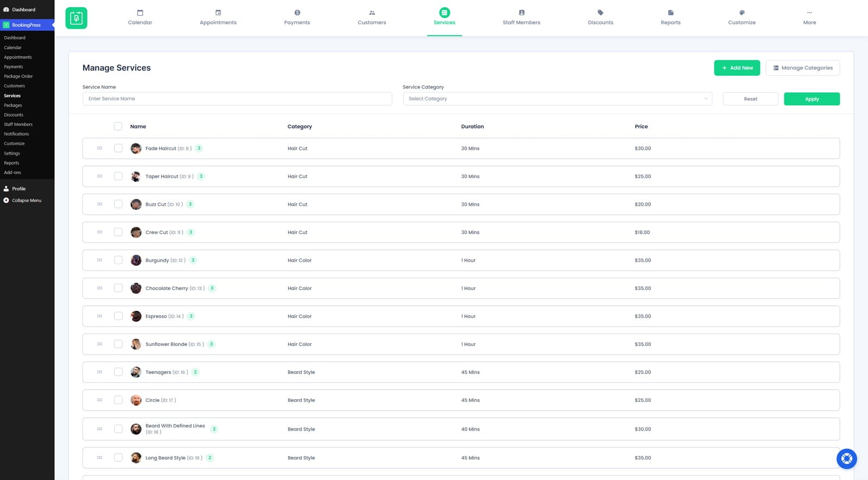Viewport: 868px width, 480px height.
Task: Focus the Enter Service Name field
Action: point(237,99)
